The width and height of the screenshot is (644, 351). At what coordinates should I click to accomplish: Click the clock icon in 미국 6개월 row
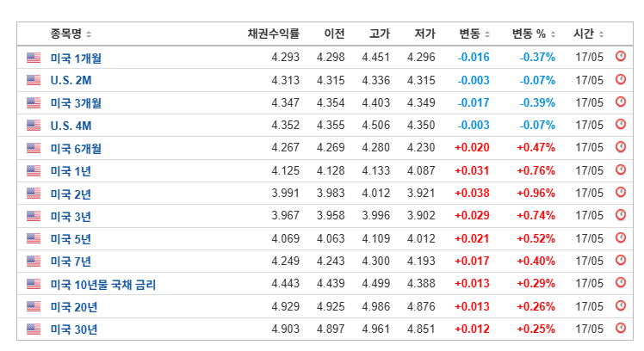pos(621,146)
